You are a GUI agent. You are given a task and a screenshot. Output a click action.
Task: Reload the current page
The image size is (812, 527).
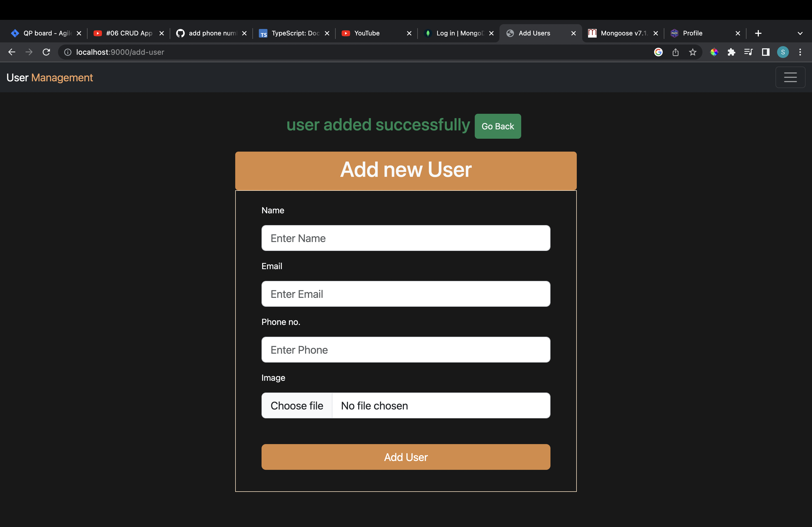tap(46, 52)
